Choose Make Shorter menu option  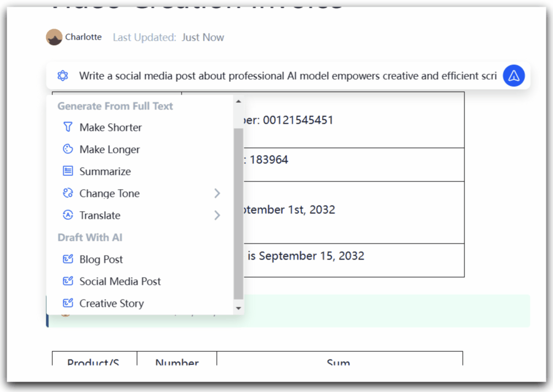point(111,128)
